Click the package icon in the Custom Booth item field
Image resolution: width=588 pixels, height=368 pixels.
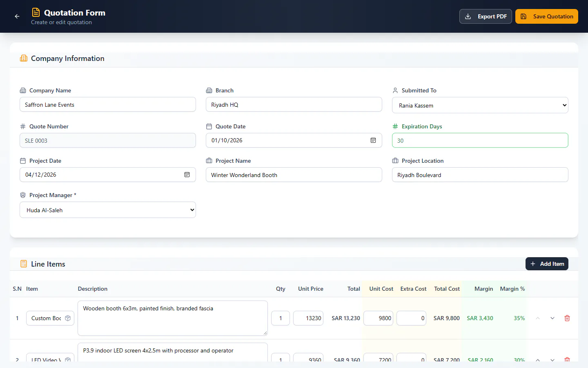coord(68,318)
